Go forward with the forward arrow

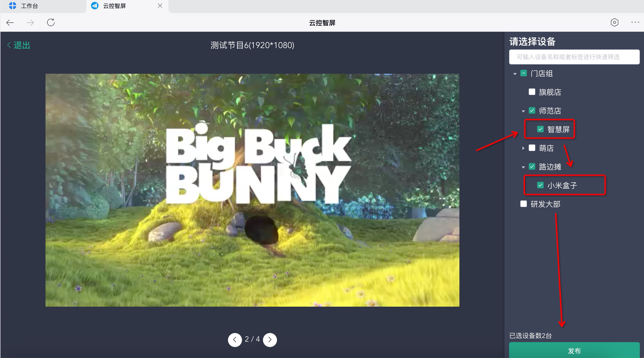30,22
